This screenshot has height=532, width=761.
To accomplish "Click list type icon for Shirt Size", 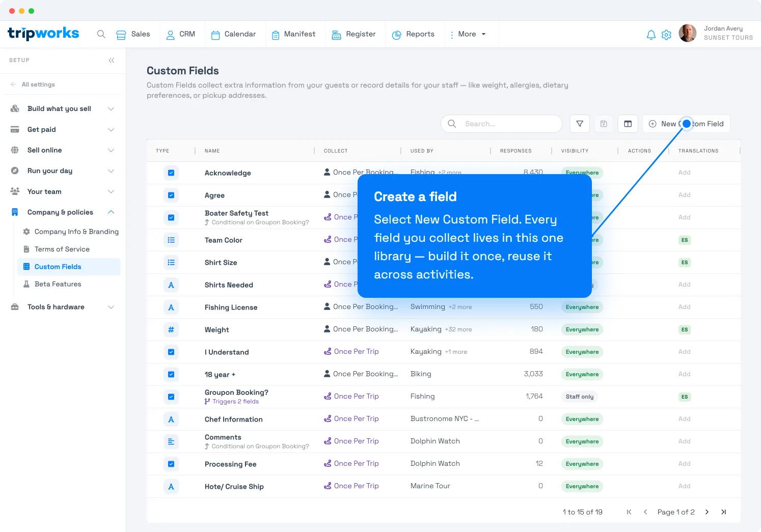I will tap(171, 262).
